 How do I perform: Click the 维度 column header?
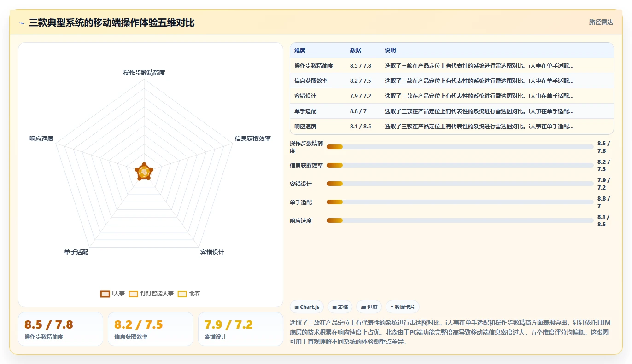pos(300,51)
